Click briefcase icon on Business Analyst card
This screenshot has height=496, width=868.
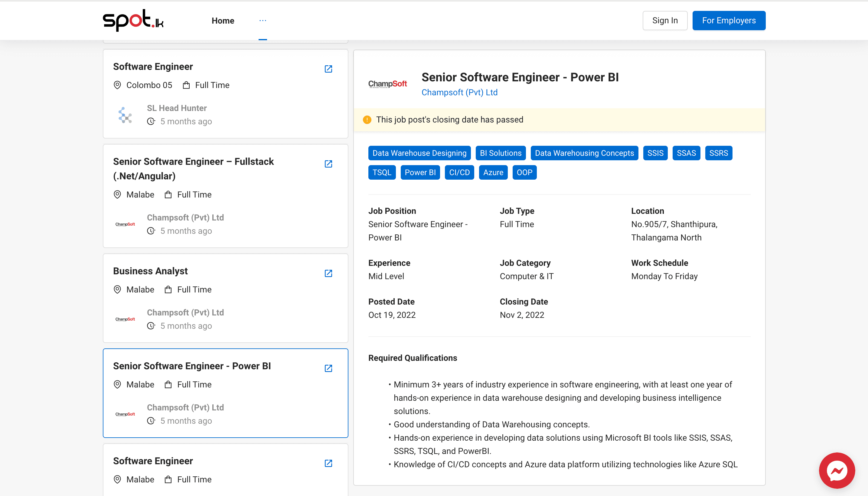tap(168, 290)
